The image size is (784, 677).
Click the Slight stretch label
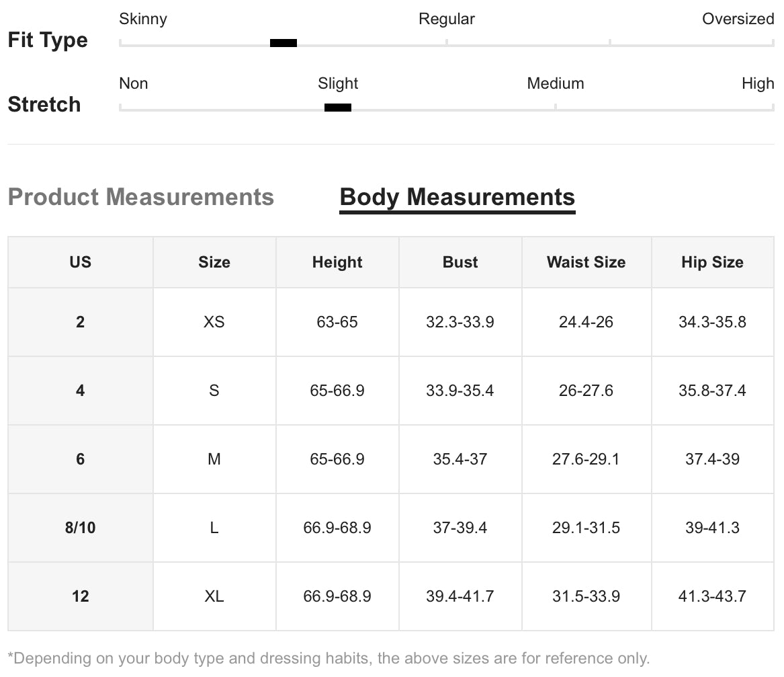tap(338, 83)
